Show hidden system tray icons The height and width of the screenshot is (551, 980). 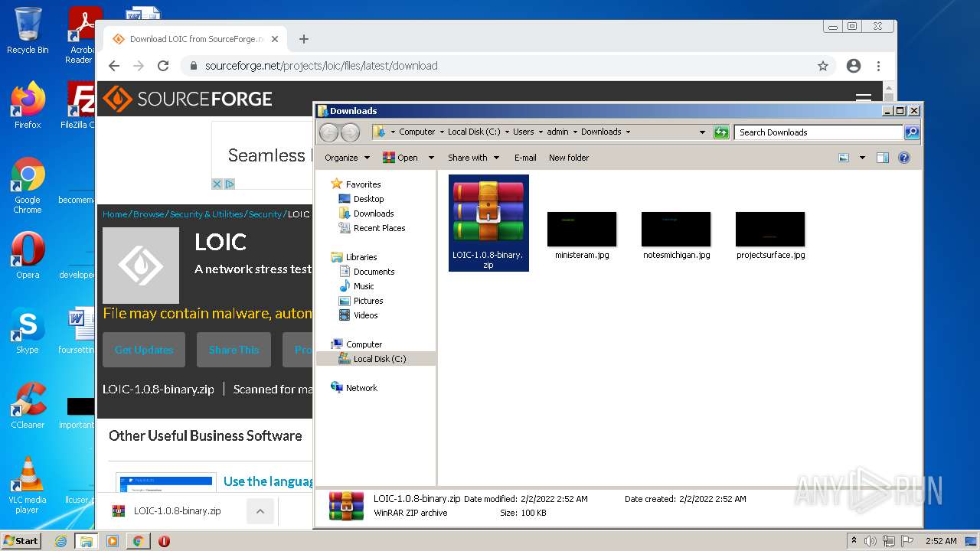[x=853, y=541]
